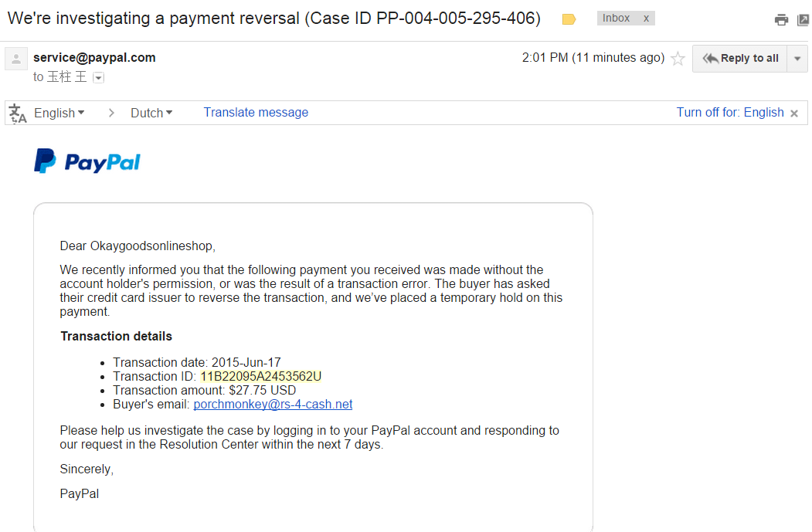Click the timestamp 2:01 PM (11 minutes ago)
The width and height of the screenshot is (812, 532).
coord(593,57)
